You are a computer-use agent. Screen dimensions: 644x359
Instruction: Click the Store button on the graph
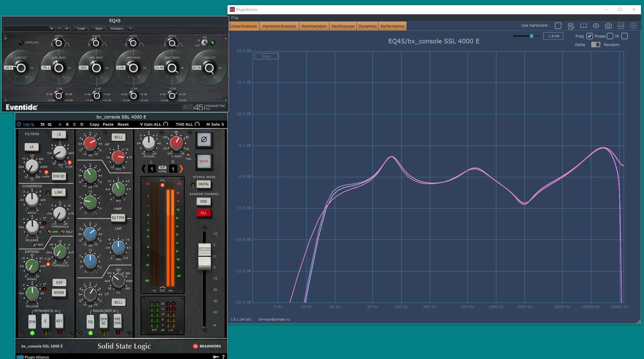click(x=266, y=56)
